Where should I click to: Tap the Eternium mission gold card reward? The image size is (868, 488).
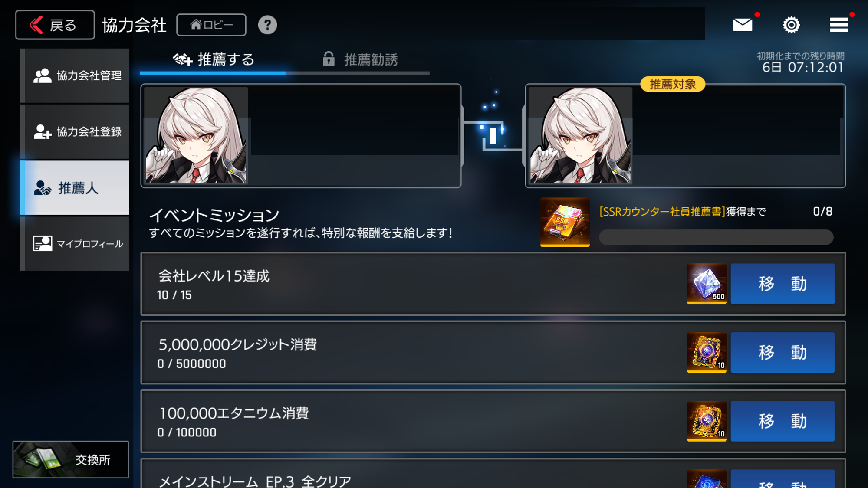[x=707, y=421]
